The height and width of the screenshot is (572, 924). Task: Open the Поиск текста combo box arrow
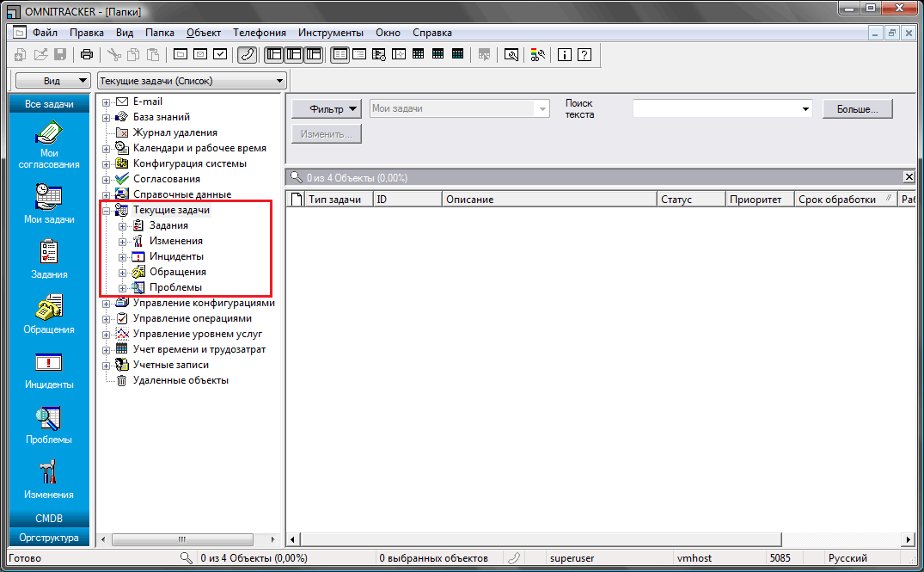point(805,109)
